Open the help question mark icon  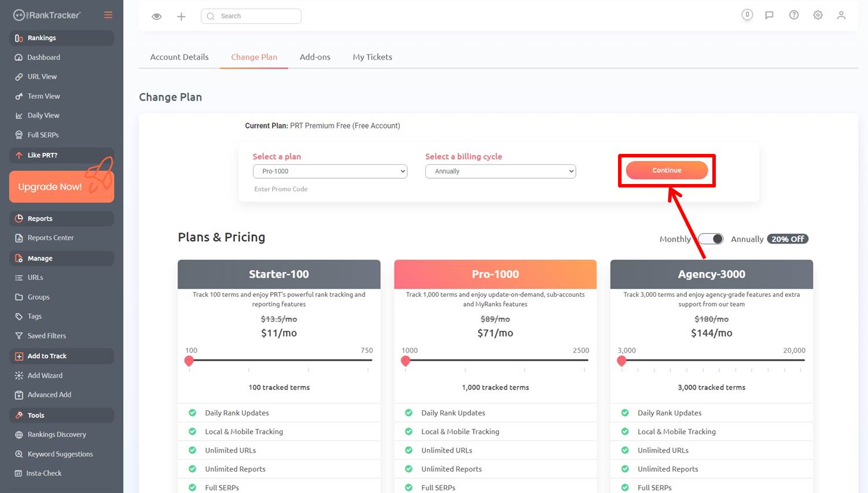[794, 15]
